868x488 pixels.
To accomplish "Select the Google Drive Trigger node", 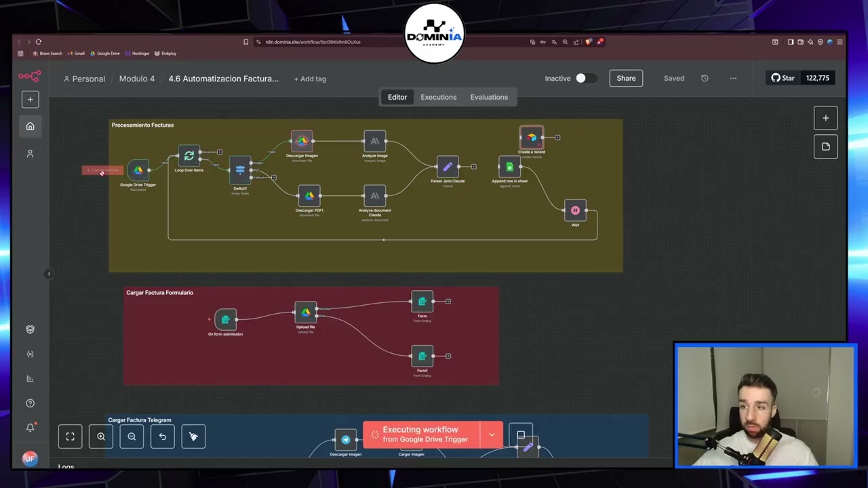I will pos(138,170).
